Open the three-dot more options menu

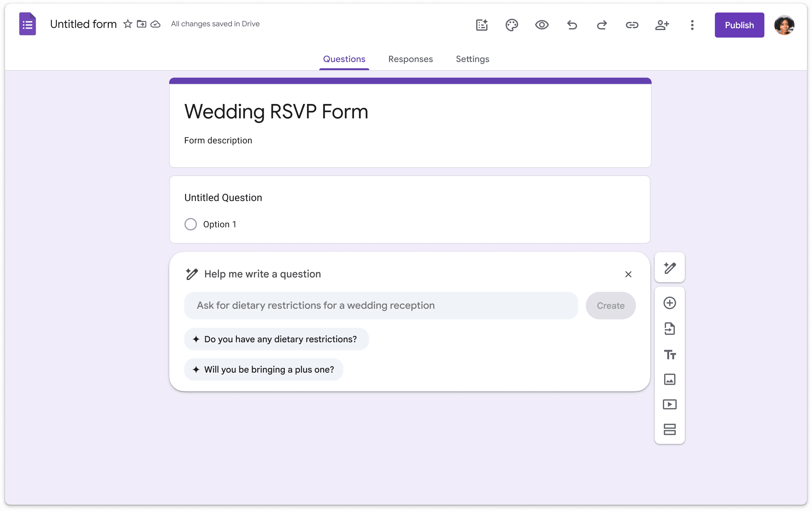pos(692,25)
